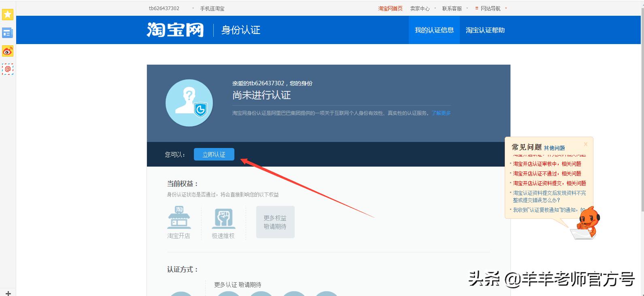Click the 更多认证 敬请期待 text
This screenshot has width=644, height=296.
coord(238,285)
